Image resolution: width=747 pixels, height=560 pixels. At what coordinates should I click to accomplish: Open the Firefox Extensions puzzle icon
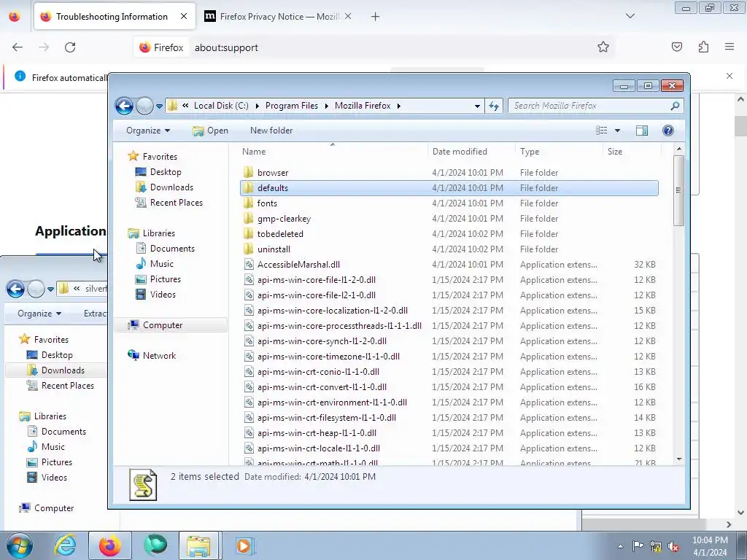(703, 47)
